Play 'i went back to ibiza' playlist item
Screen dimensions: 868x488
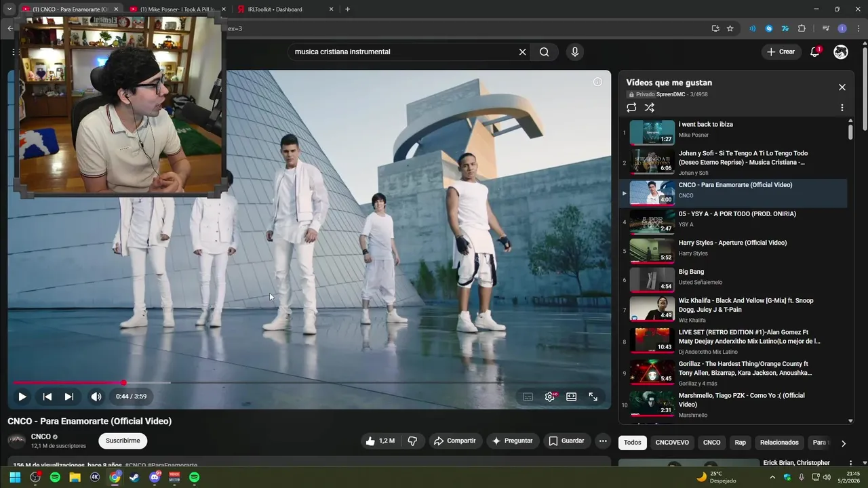[x=732, y=132]
